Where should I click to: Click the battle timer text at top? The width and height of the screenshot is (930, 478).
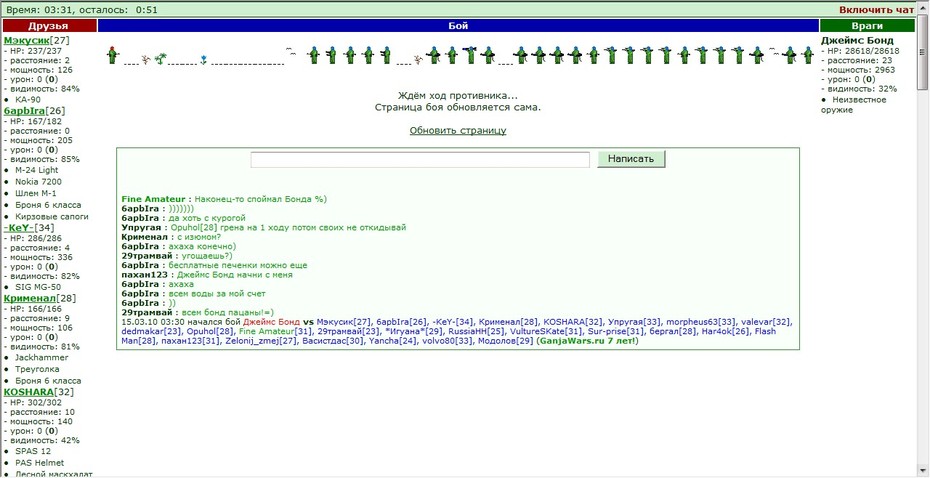coord(81,10)
